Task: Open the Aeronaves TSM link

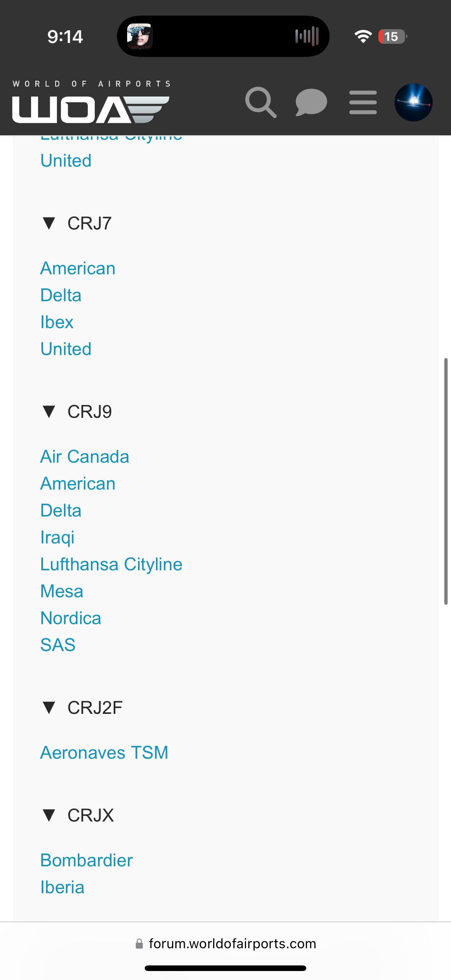Action: click(x=104, y=752)
